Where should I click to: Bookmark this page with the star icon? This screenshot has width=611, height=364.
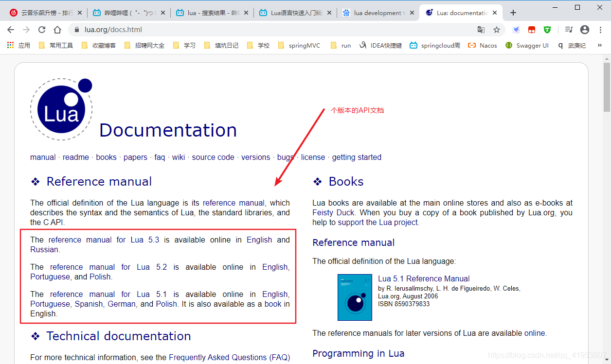click(x=497, y=30)
